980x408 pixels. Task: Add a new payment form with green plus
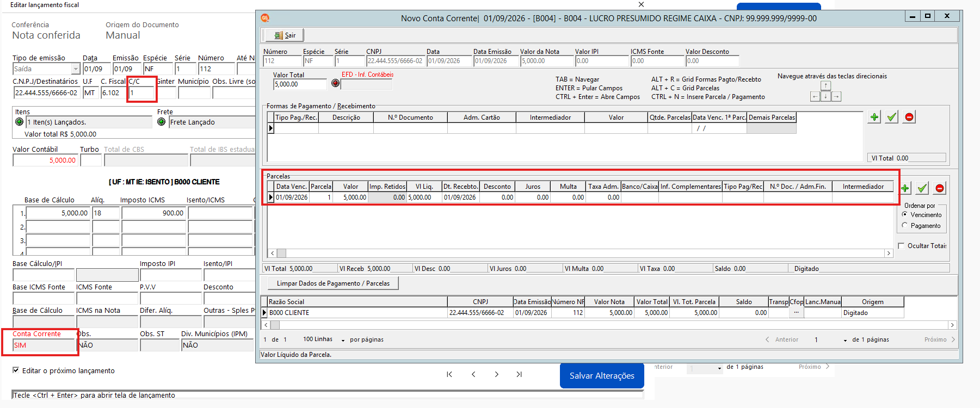874,117
